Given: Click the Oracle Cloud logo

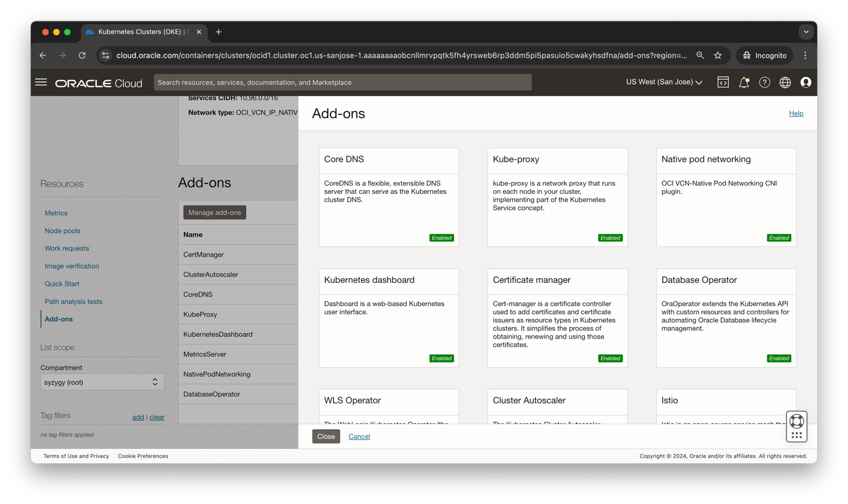Looking at the screenshot, I should pos(98,82).
